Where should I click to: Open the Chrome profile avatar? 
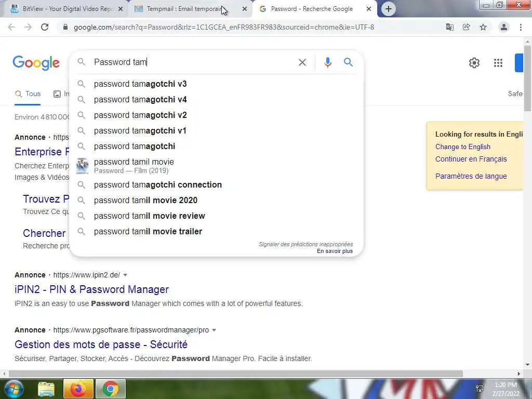[504, 27]
